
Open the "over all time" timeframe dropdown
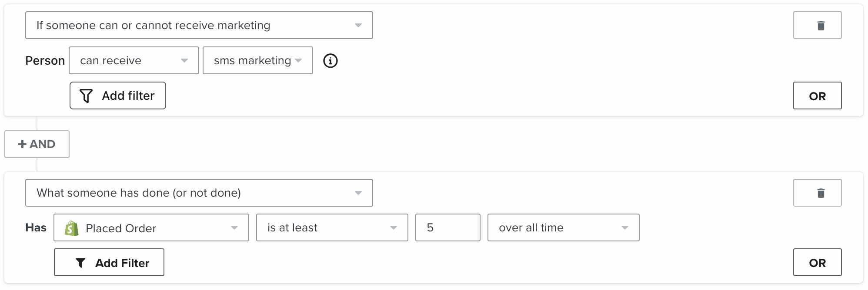pyautogui.click(x=563, y=227)
